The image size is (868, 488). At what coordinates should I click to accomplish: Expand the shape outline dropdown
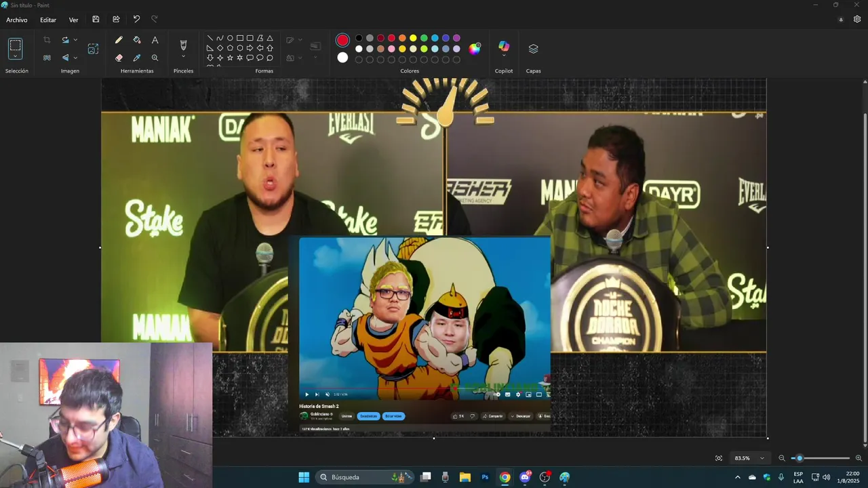(300, 40)
